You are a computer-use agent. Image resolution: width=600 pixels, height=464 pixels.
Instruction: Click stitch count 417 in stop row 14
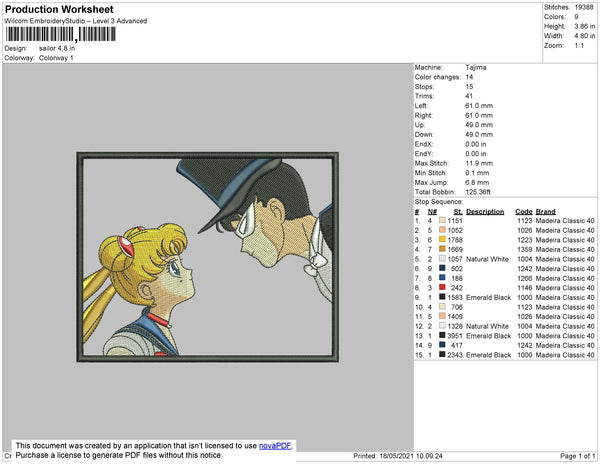point(457,345)
